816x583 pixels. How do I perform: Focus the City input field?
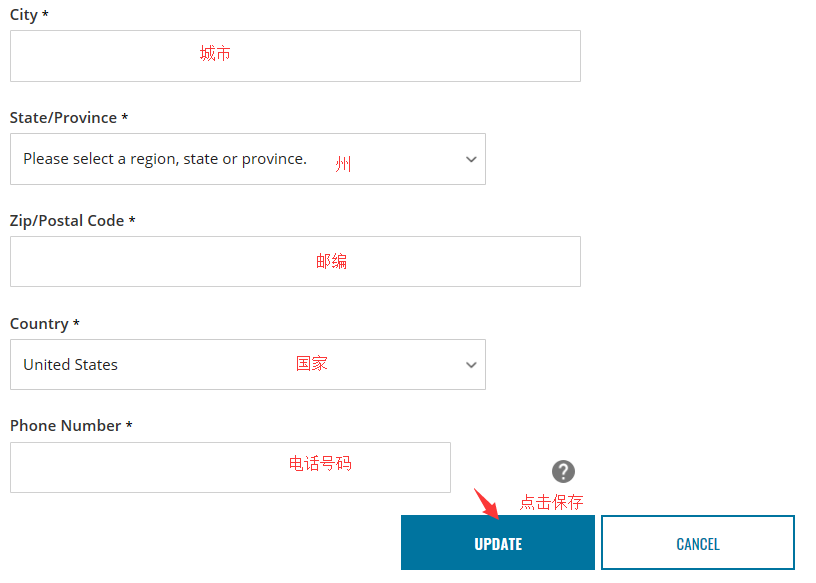point(295,56)
